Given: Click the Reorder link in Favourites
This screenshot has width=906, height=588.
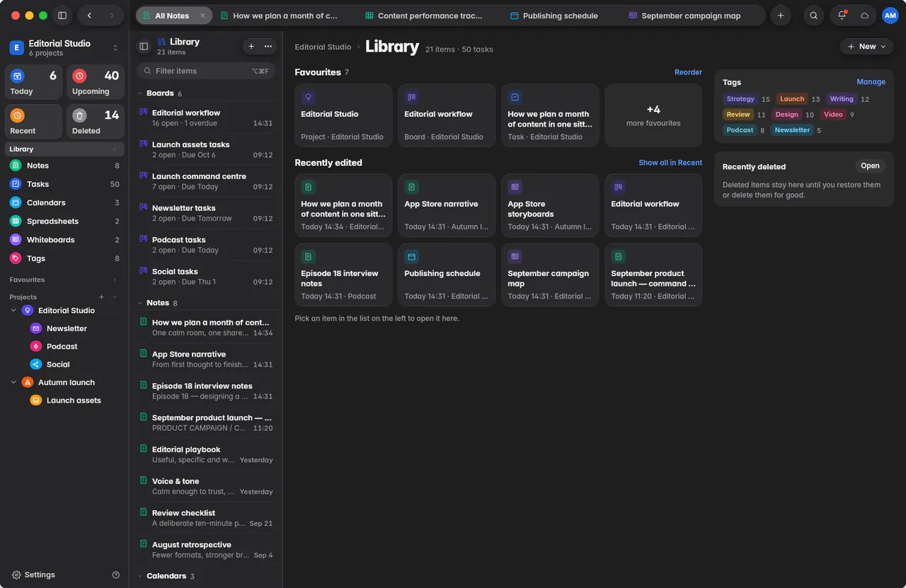Looking at the screenshot, I should click(688, 72).
